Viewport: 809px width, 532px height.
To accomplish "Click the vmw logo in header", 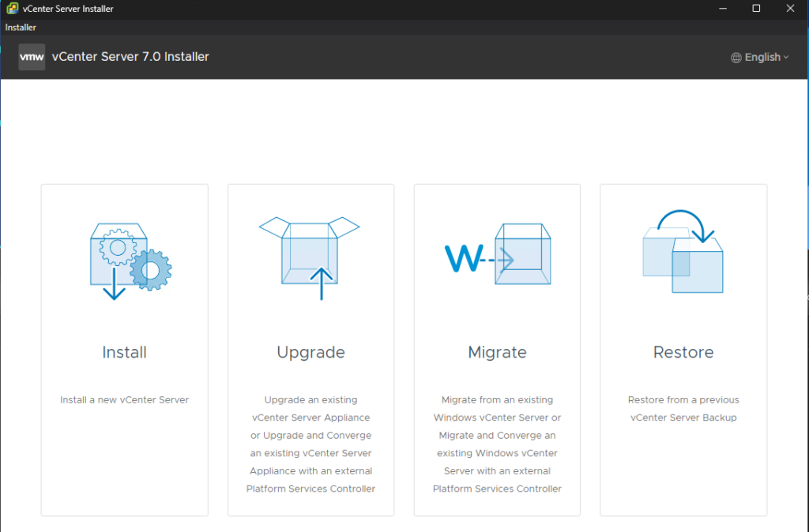I will 32,57.
